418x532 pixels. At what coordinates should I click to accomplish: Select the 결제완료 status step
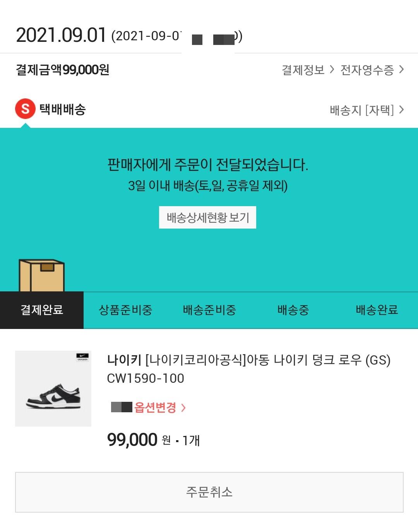[x=42, y=310]
